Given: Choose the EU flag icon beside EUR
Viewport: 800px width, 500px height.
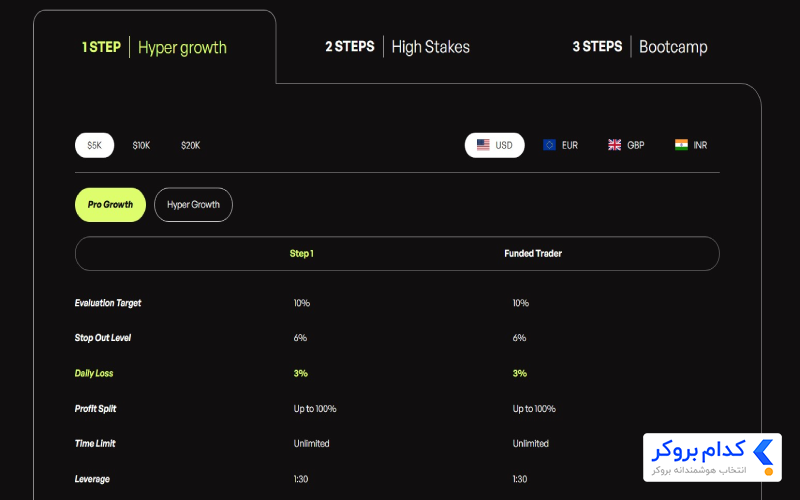Looking at the screenshot, I should (x=549, y=145).
